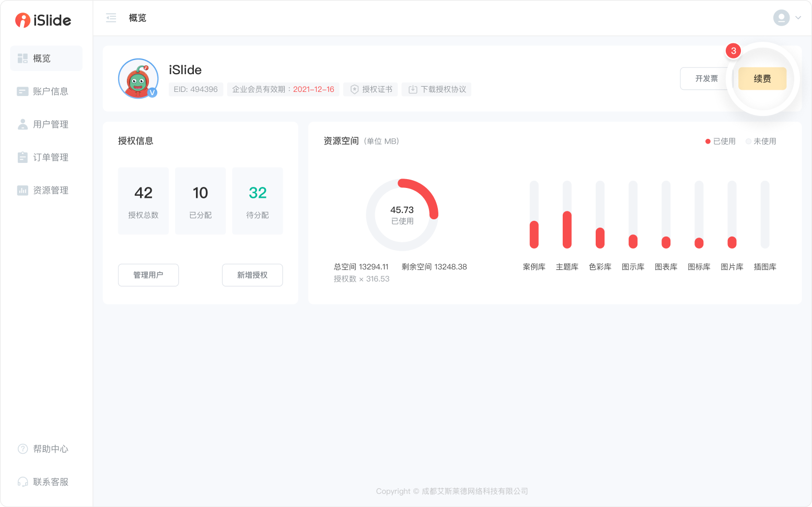Toggle the 已使用 red legend dot

708,142
